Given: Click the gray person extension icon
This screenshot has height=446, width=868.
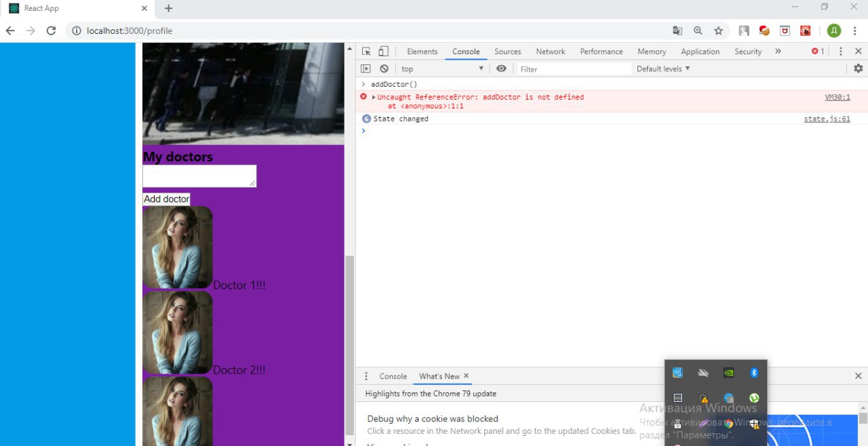Looking at the screenshot, I should pos(744,31).
